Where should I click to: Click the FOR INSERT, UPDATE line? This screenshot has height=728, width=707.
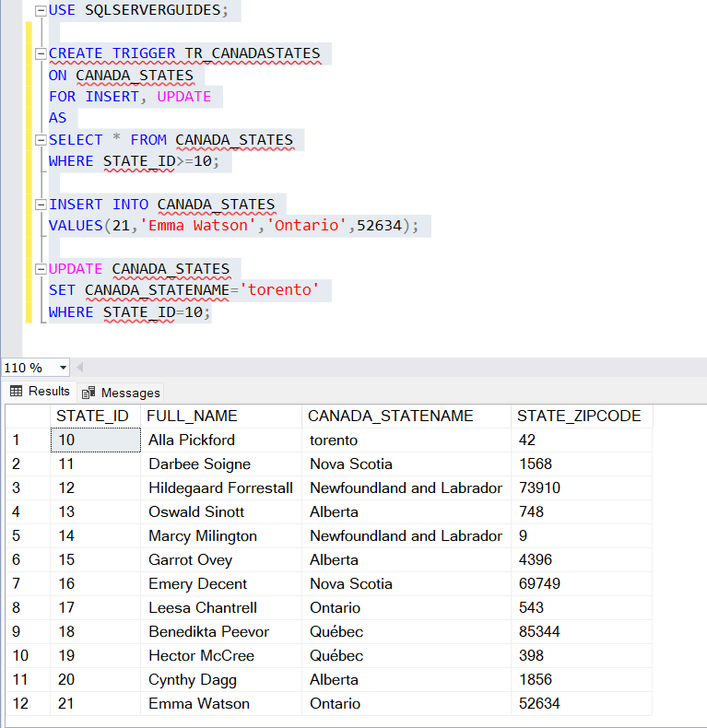130,97
